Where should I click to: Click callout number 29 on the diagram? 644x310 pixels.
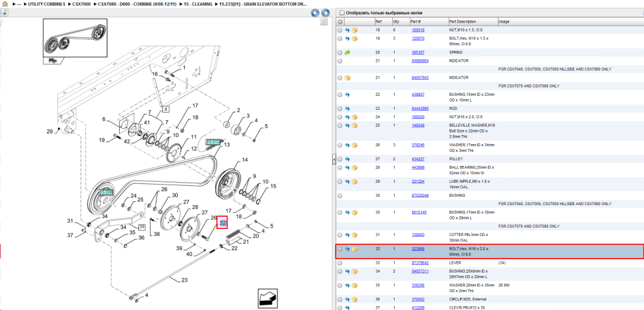(50, 132)
